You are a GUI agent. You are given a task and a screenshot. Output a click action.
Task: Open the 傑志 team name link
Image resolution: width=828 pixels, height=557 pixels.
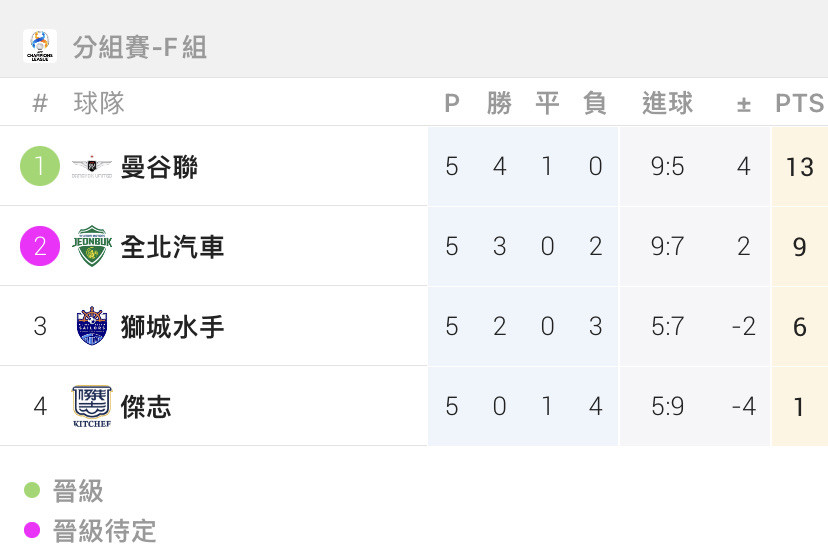(146, 407)
